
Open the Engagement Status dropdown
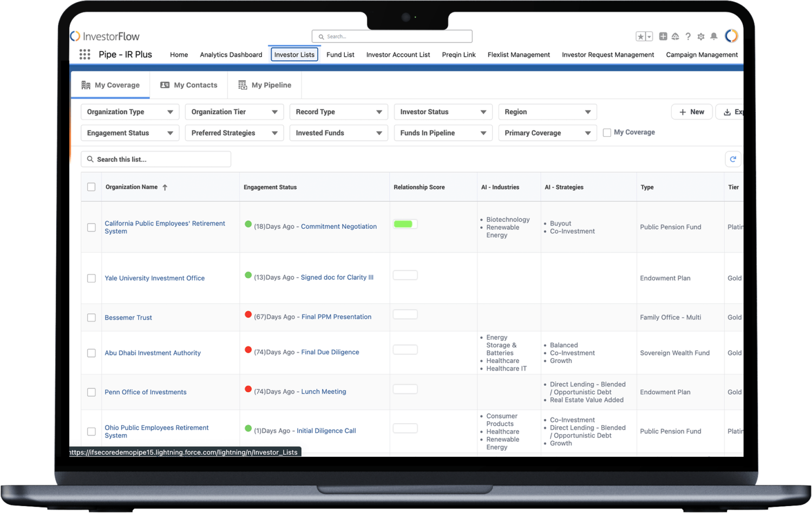point(130,133)
